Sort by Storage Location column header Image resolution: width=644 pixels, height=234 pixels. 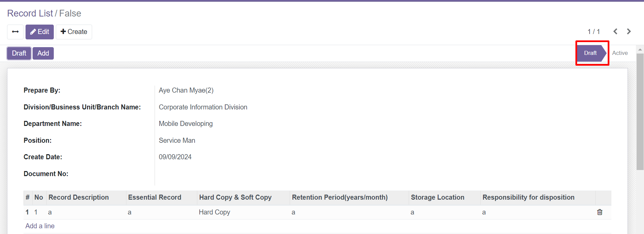tap(444, 198)
